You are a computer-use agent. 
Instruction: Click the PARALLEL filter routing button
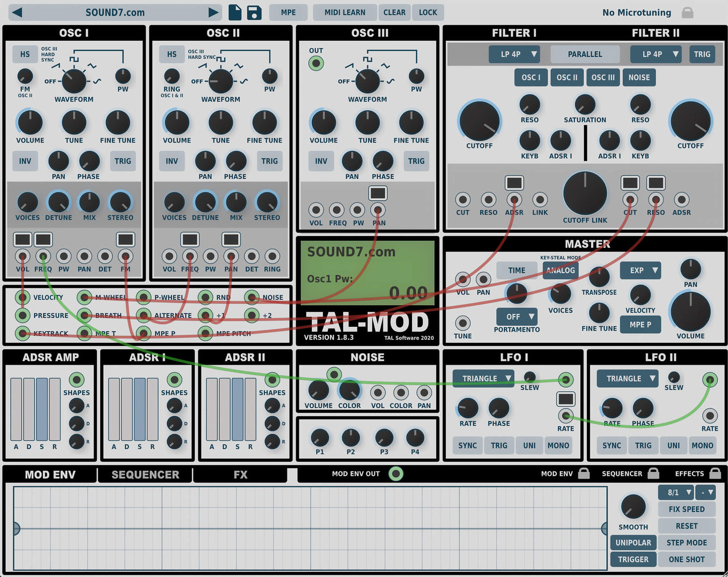point(585,54)
